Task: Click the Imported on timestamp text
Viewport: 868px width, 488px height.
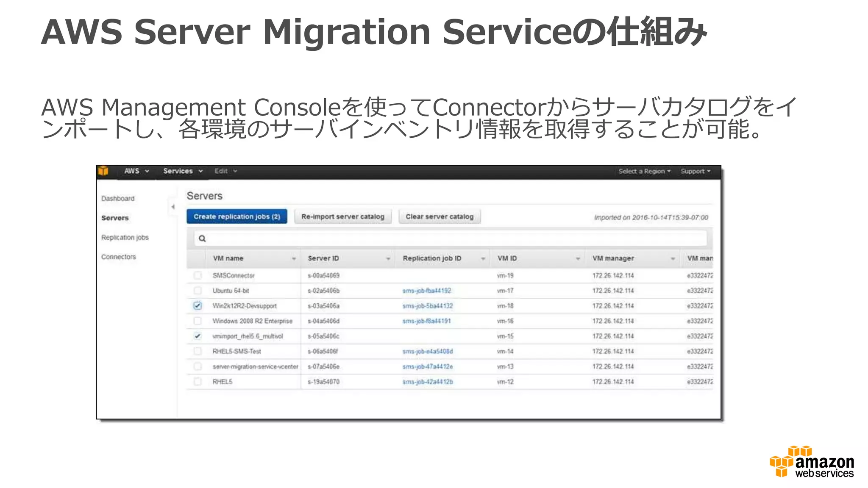Action: (x=651, y=218)
